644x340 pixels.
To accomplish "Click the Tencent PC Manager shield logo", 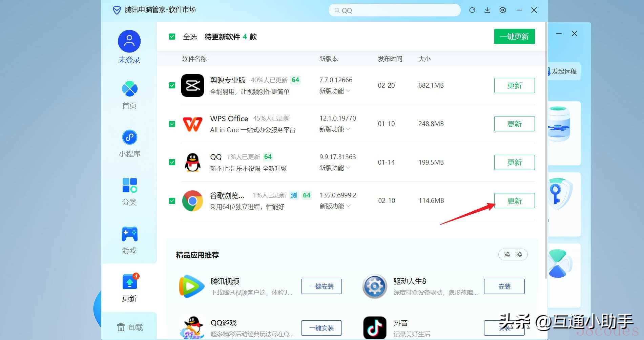I will [x=117, y=10].
